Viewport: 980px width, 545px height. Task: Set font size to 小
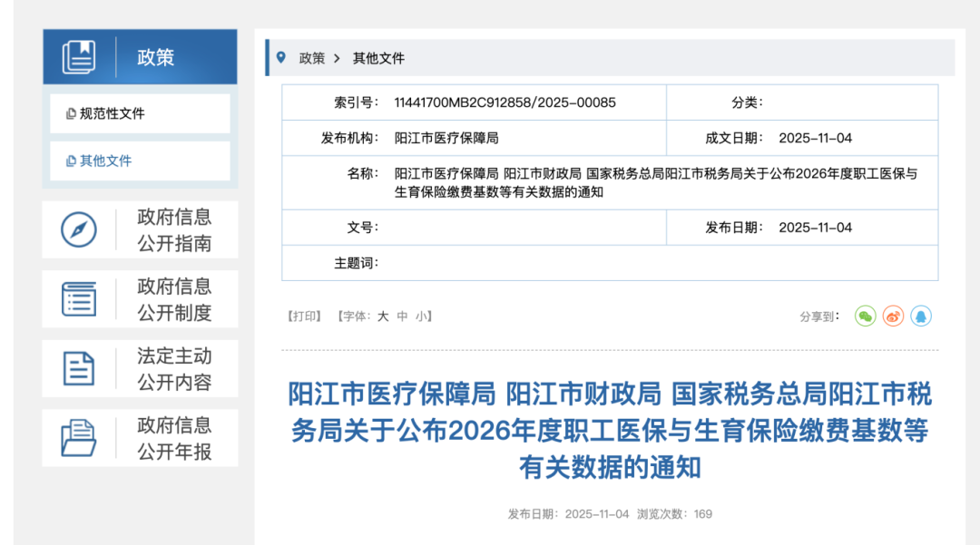click(x=420, y=316)
